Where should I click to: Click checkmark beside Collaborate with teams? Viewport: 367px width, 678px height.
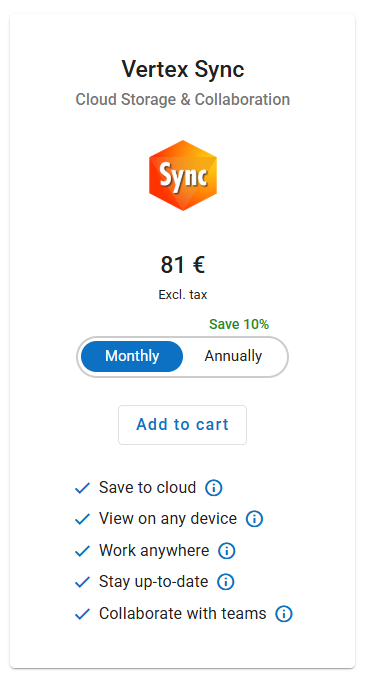pos(82,614)
